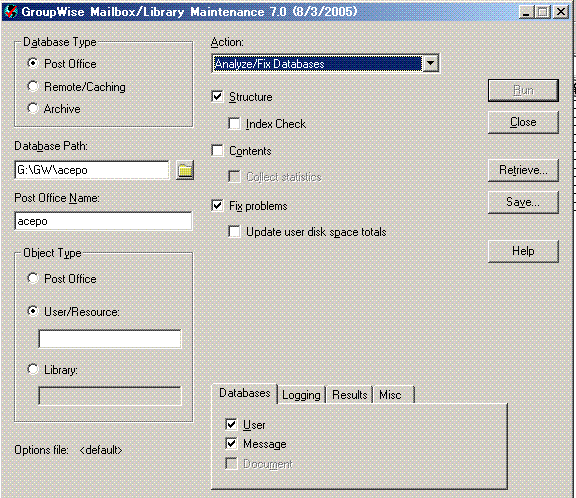Choose Post Office under Object Type
Viewport: 576px width, 498px height.
tap(33, 278)
